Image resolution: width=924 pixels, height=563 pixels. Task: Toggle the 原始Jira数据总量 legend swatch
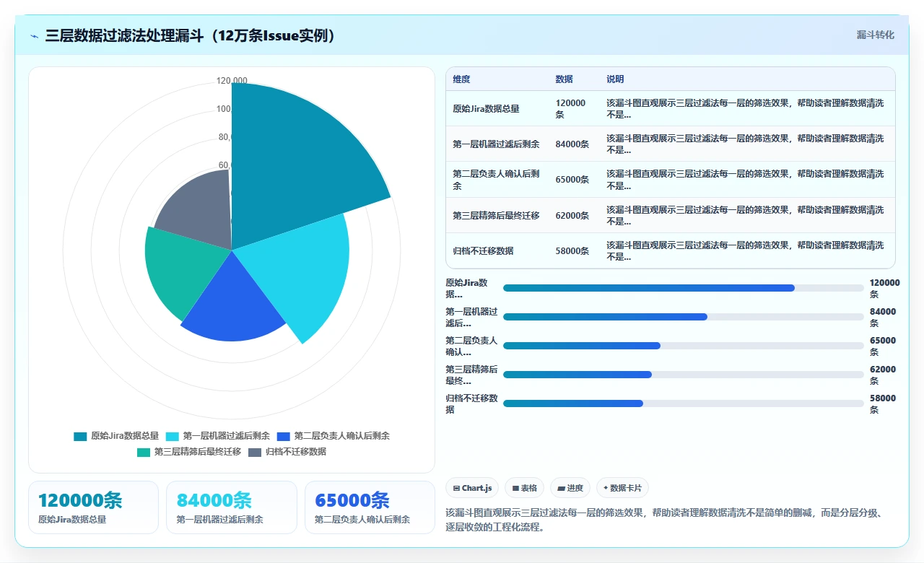click(80, 436)
